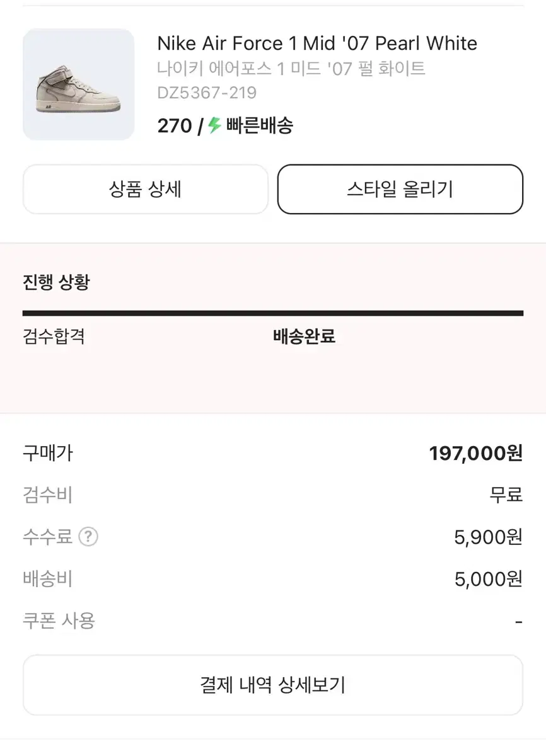Open 상품 상세 button
The height and width of the screenshot is (756, 546).
coord(146,189)
